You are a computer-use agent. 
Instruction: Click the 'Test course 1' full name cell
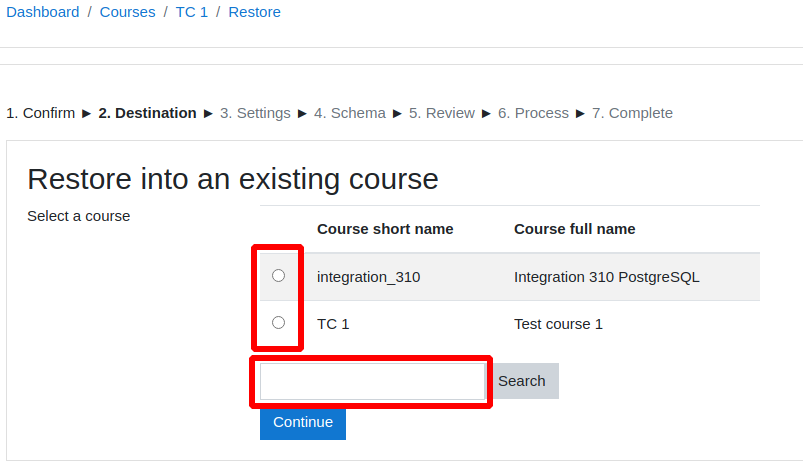(x=558, y=324)
